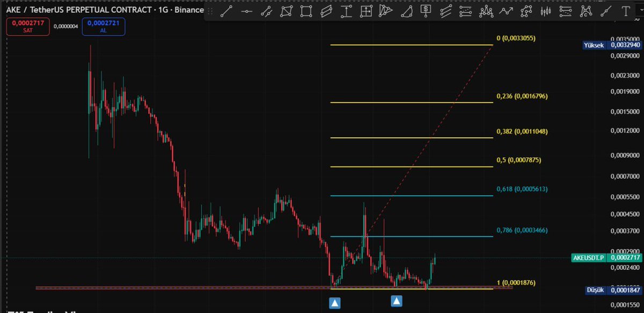Viewport: 644px width, 313px height.
Task: Select the Price Range measure tool
Action: pyautogui.click(x=346, y=11)
